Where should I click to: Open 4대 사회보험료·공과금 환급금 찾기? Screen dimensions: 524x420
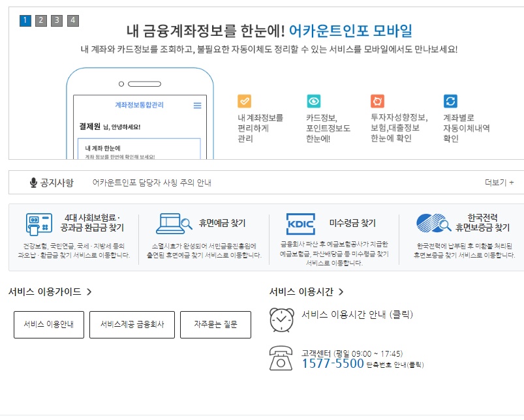92,222
